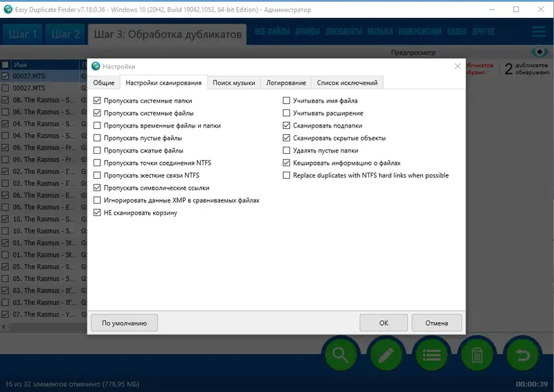
Task: Filter by МУЗЫКА category
Action: pyautogui.click(x=380, y=31)
